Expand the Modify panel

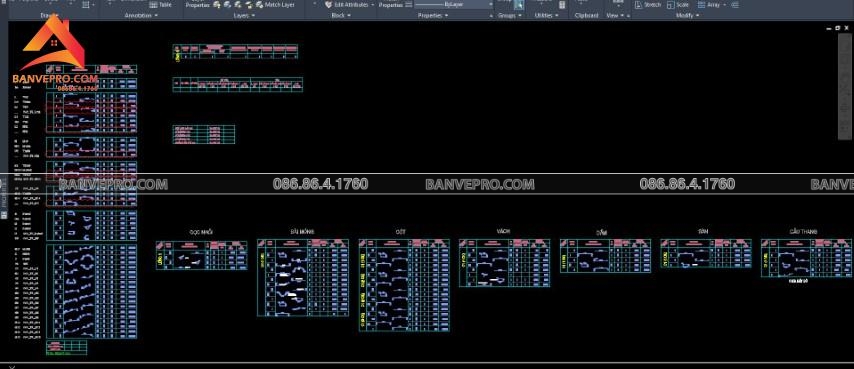pos(687,16)
